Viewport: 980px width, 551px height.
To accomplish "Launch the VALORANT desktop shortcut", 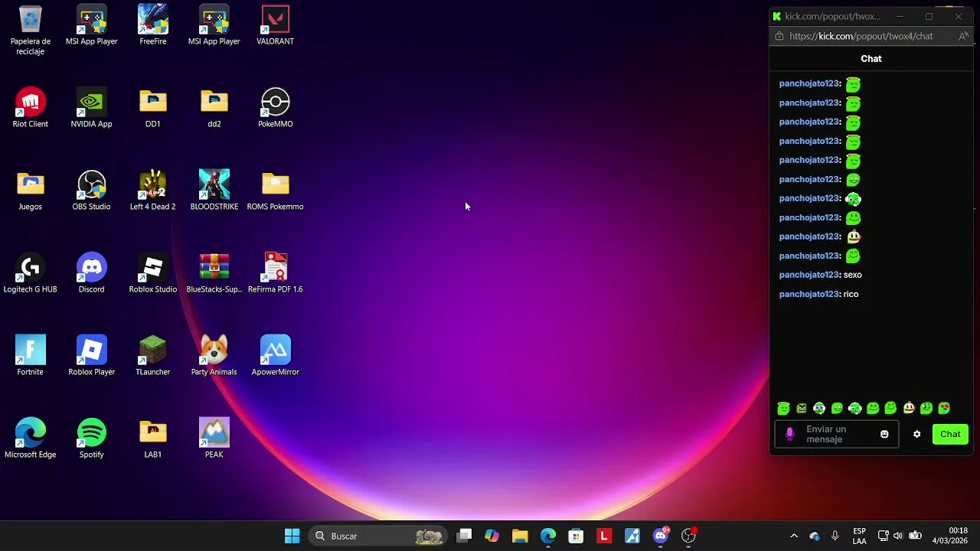I will (275, 25).
